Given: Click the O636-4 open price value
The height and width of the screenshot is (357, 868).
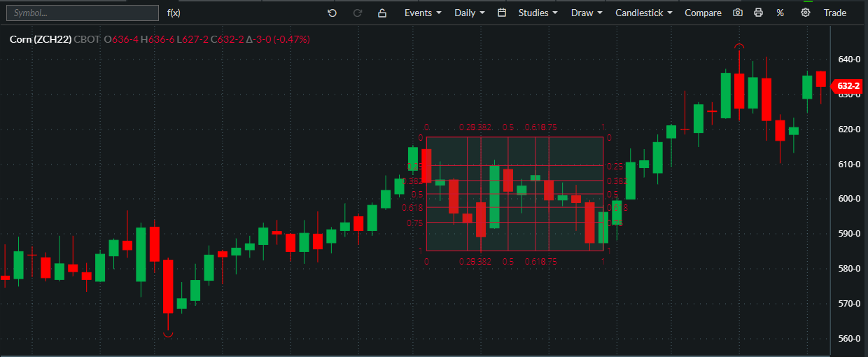Looking at the screenshot, I should point(121,39).
